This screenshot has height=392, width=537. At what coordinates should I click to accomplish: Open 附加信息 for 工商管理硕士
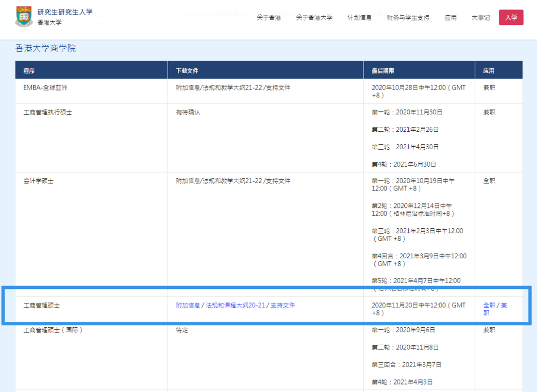188,305
